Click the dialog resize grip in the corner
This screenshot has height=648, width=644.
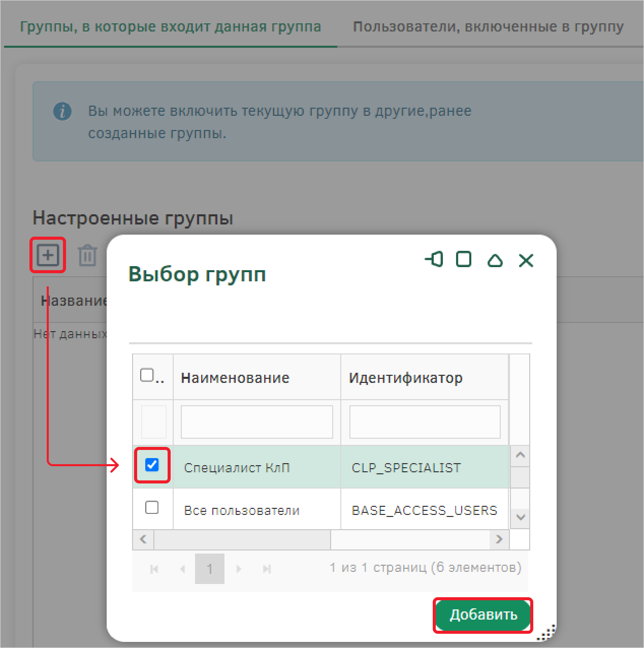546,632
